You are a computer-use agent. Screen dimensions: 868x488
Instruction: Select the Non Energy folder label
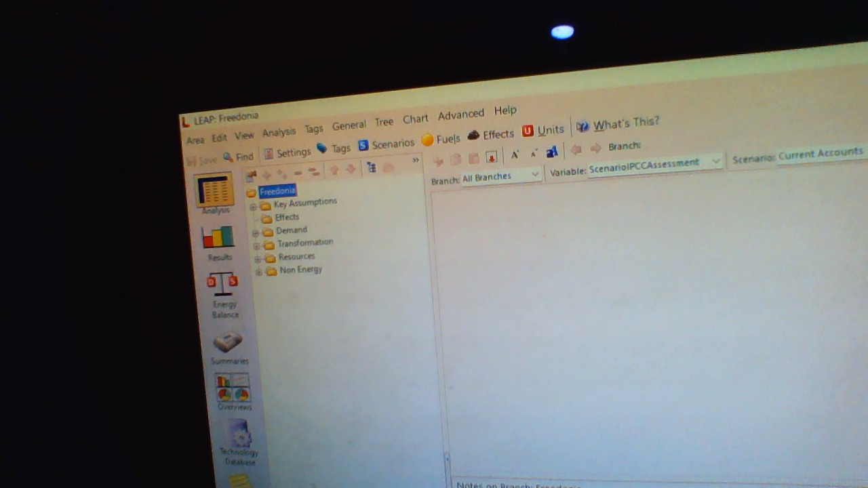pyautogui.click(x=301, y=270)
